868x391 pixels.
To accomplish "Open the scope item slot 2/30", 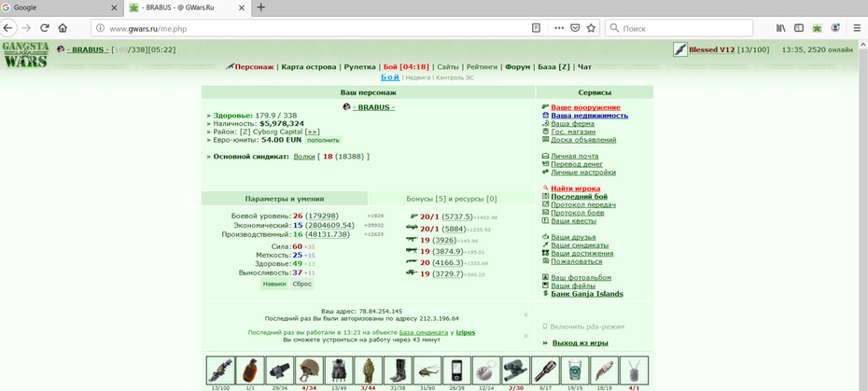I will [x=516, y=370].
